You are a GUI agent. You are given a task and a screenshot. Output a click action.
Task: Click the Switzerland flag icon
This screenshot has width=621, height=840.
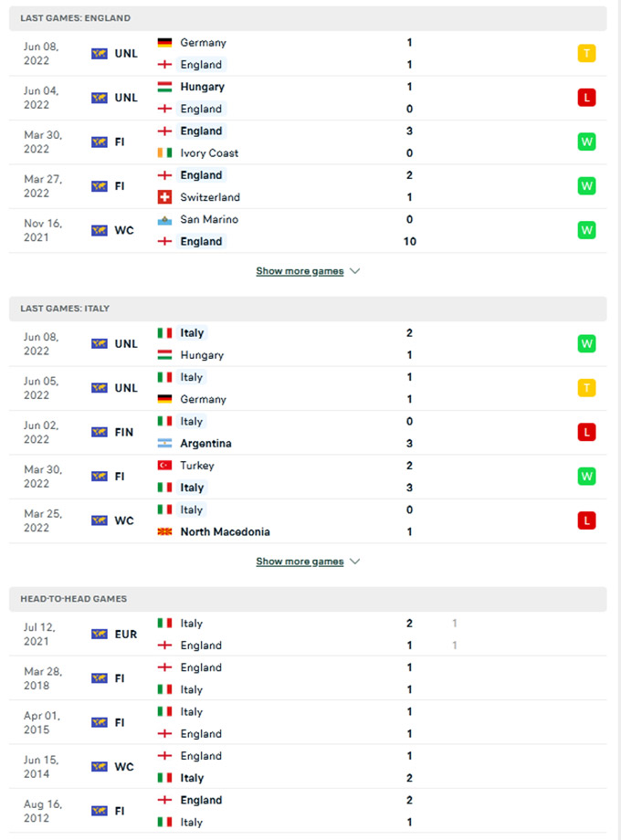point(165,197)
